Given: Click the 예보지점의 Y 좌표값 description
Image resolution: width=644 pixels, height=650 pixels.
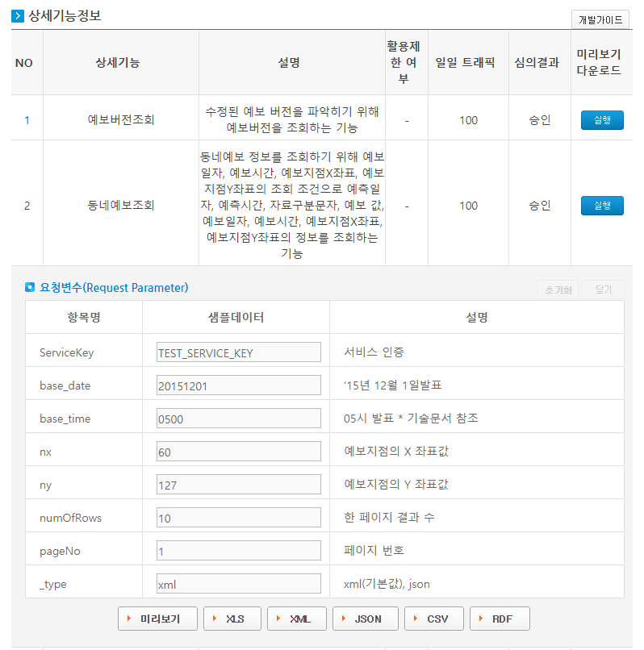Looking at the screenshot, I should tap(396, 484).
